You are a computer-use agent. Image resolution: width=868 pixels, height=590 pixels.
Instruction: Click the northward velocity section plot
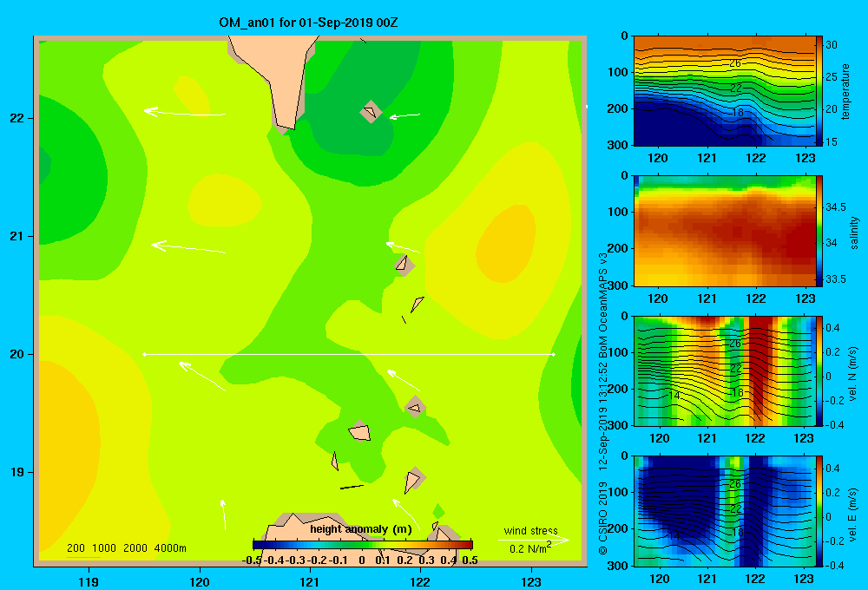[725, 370]
